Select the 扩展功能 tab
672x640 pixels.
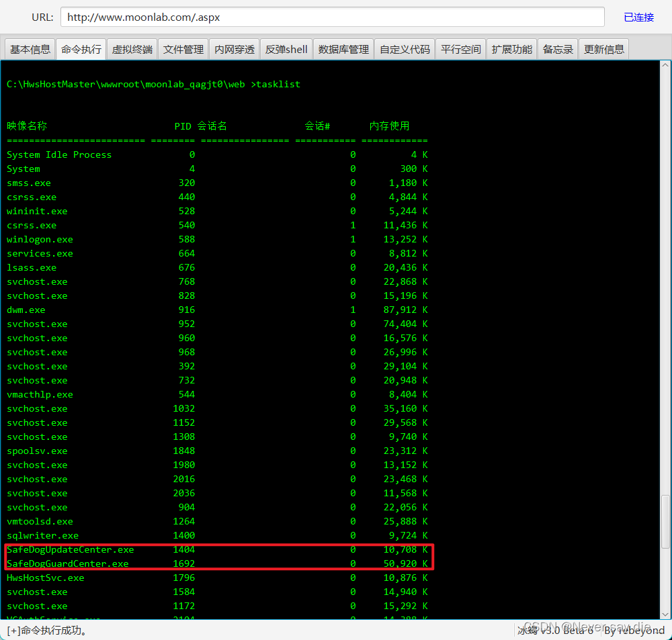tap(511, 49)
